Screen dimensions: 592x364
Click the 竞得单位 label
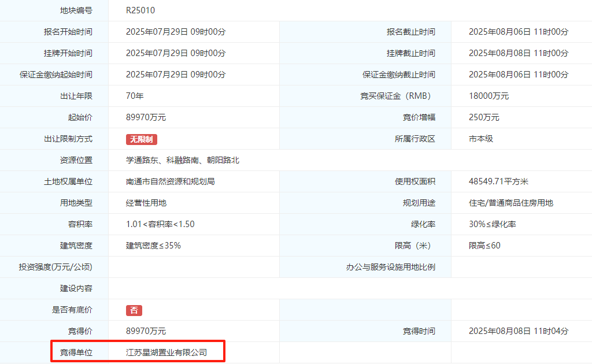click(76, 352)
